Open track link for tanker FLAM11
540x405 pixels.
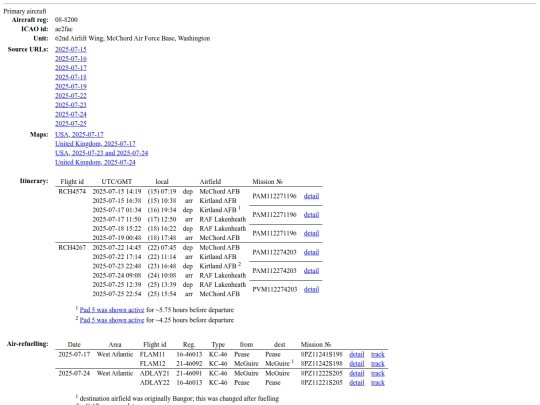click(x=377, y=354)
